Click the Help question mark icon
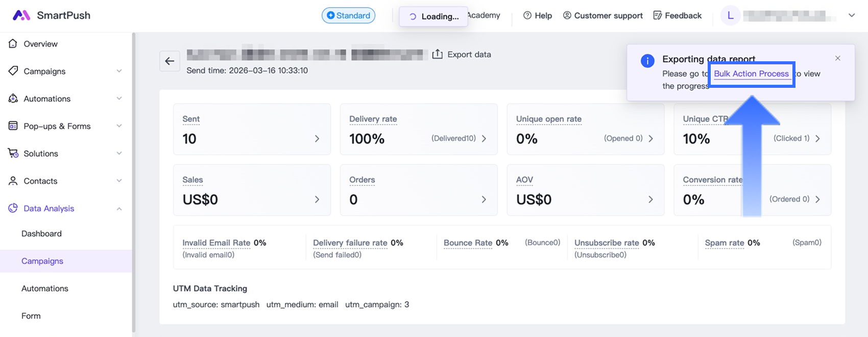 click(527, 15)
